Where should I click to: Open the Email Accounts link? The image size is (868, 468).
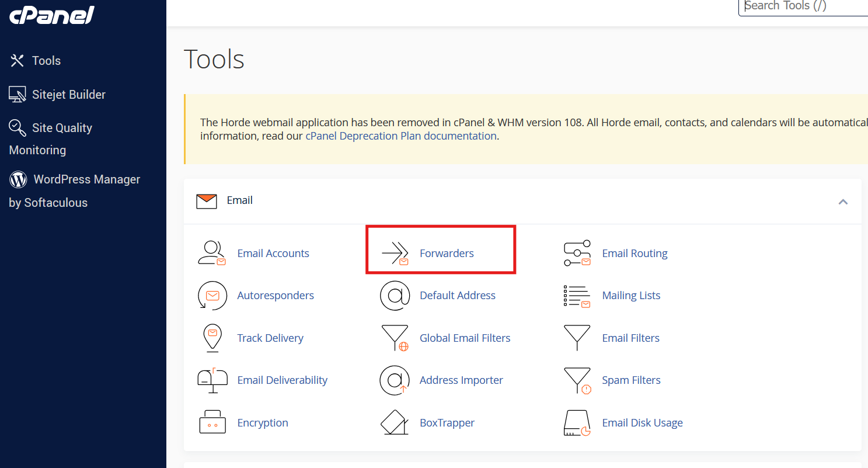pos(273,253)
